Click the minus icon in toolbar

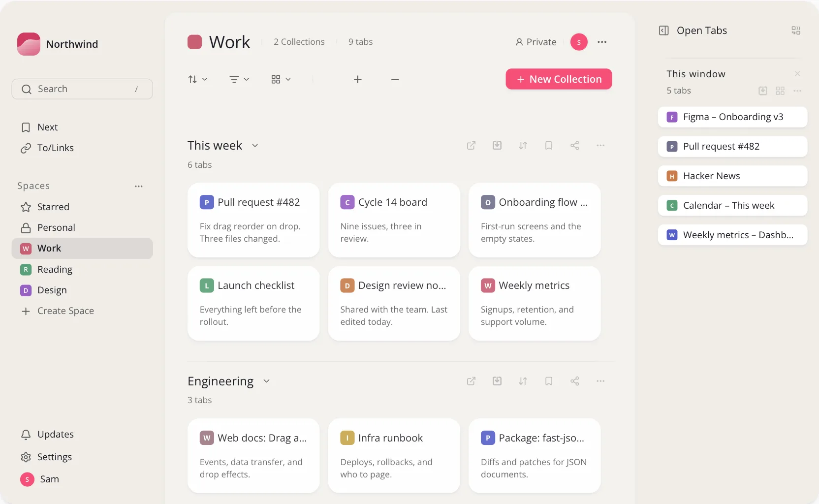click(x=395, y=79)
